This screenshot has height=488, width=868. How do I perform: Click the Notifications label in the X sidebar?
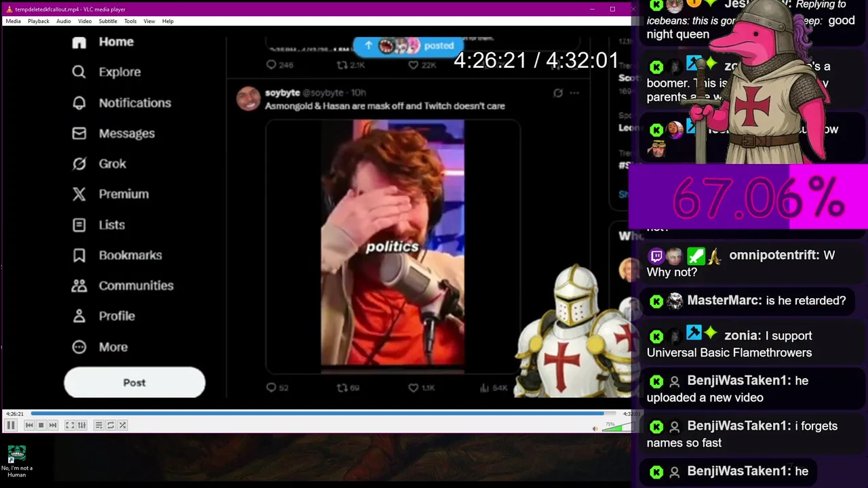coord(135,103)
